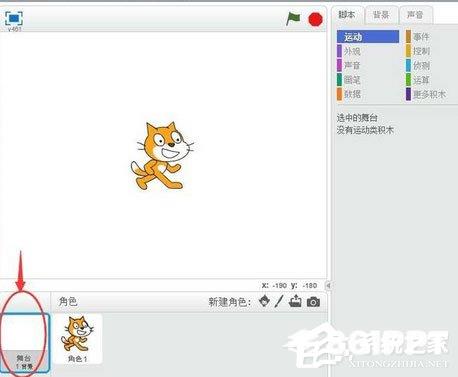Paint a new sprite with brush icon
Viewport: 458px width, 377px height.
click(279, 301)
